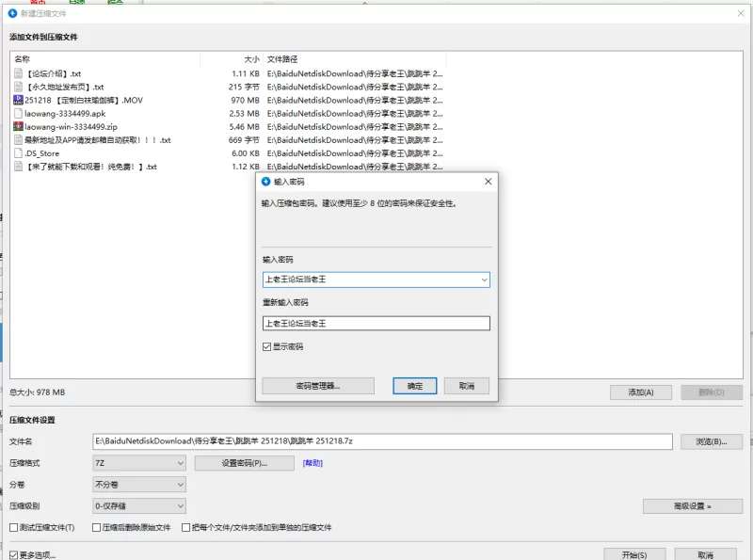753x560 pixels.
Task: Click the file icon for 【永久地址发布页】.txt
Action: point(18,87)
